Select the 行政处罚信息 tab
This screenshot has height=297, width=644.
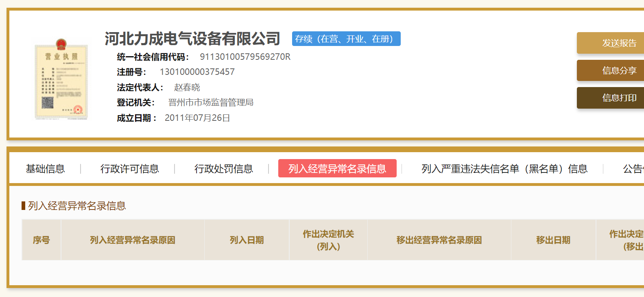[x=223, y=168]
